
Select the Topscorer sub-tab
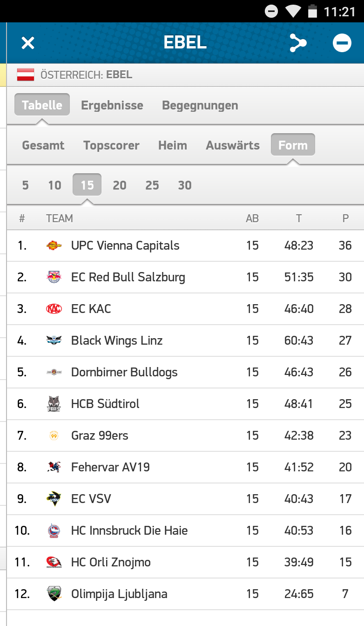111,145
